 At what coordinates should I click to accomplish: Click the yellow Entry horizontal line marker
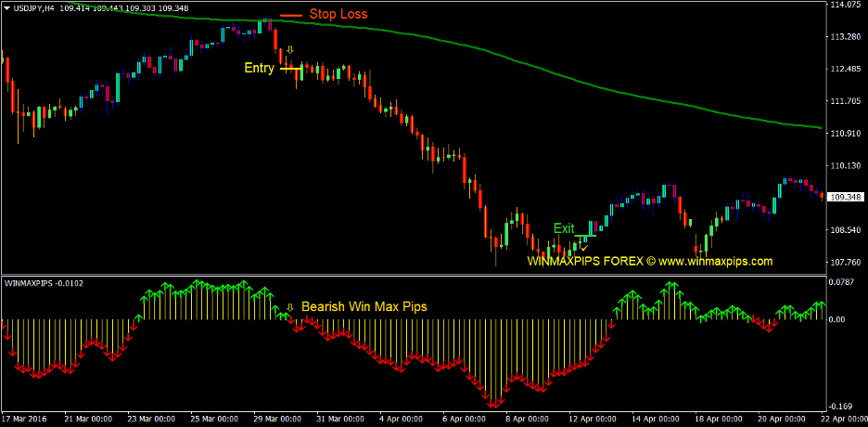click(291, 69)
